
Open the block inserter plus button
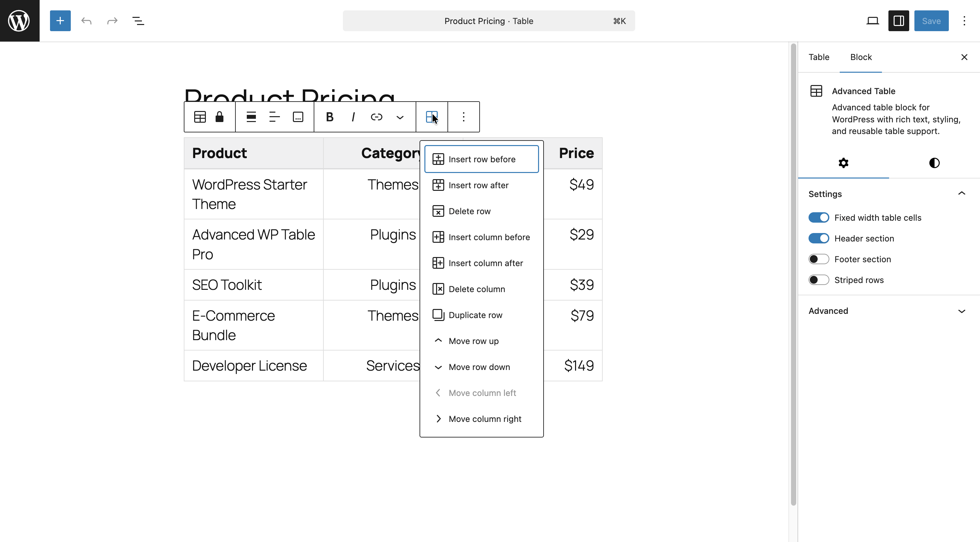(x=60, y=20)
